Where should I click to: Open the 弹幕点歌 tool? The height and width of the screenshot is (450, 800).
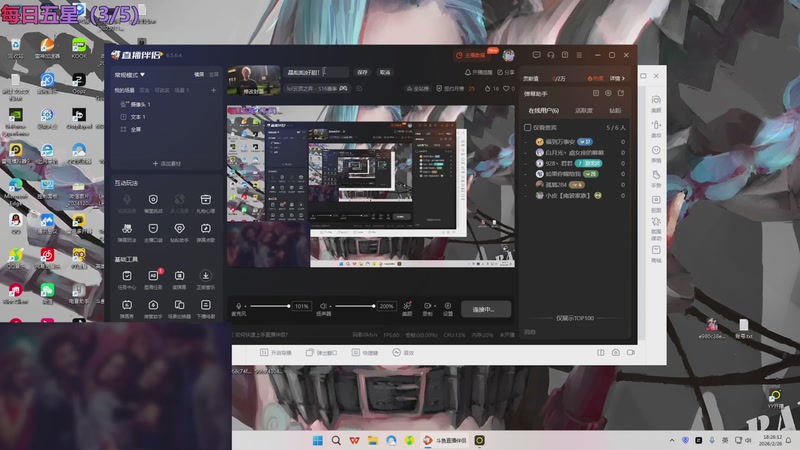(206, 232)
